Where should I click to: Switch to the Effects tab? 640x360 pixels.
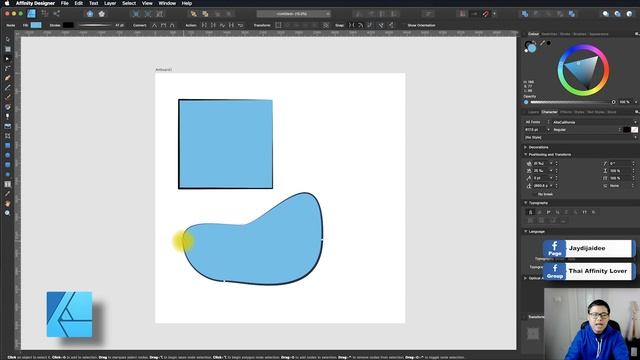click(x=566, y=112)
